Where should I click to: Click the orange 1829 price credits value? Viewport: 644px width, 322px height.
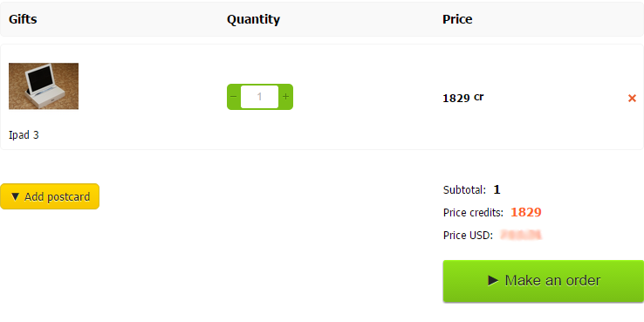pyautogui.click(x=526, y=212)
